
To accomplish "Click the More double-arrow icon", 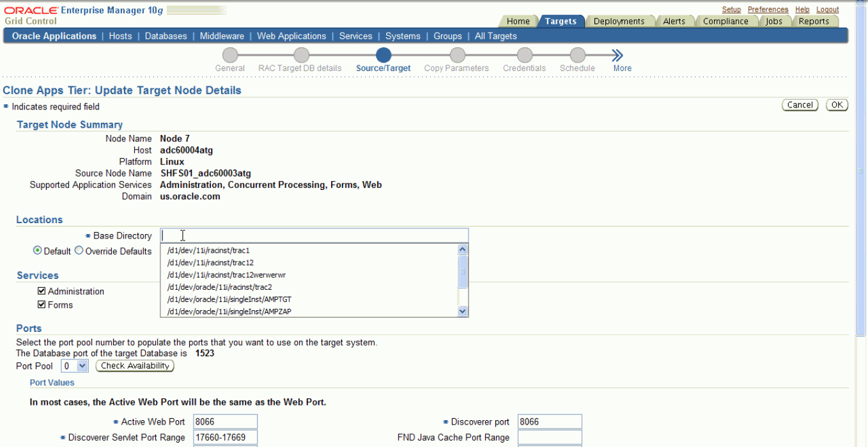I will pos(617,56).
